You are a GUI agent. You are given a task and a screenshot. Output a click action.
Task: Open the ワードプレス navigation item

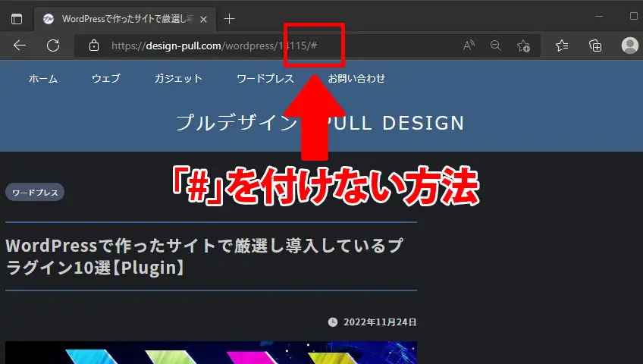pyautogui.click(x=265, y=78)
